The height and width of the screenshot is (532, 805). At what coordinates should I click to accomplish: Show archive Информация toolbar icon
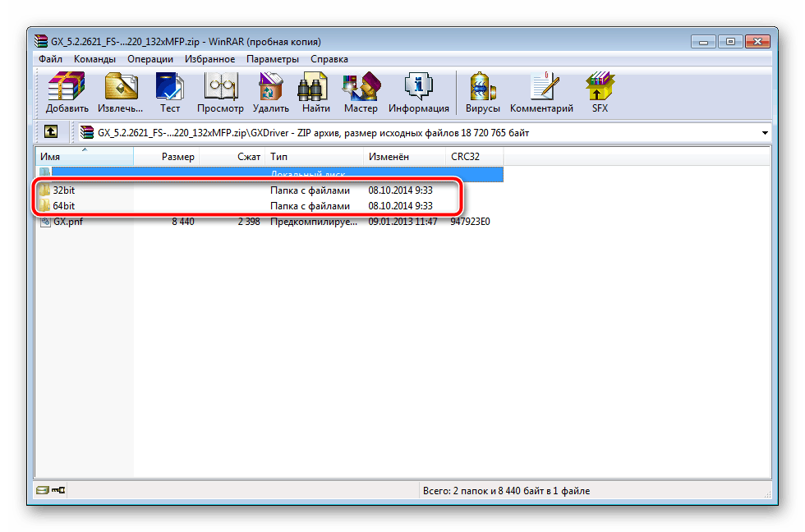418,92
